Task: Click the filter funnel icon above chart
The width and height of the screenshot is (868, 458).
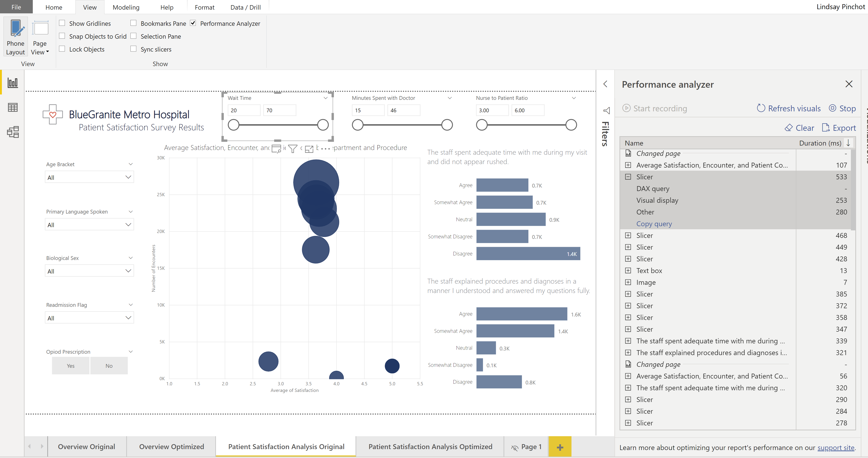Action: point(293,149)
